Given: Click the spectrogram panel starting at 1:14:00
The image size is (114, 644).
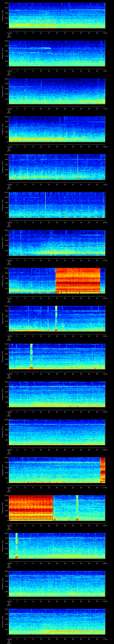Looking at the screenshot, I should (x=57, y=16).
